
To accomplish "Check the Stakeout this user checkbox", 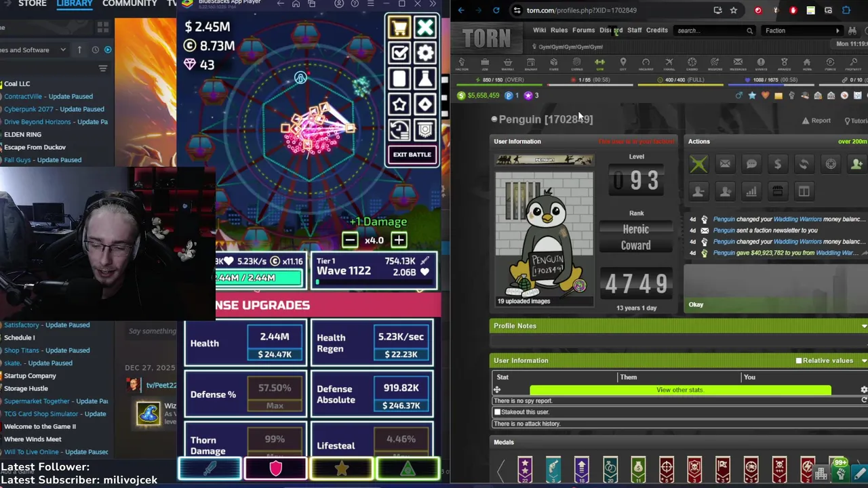I will 498,412.
